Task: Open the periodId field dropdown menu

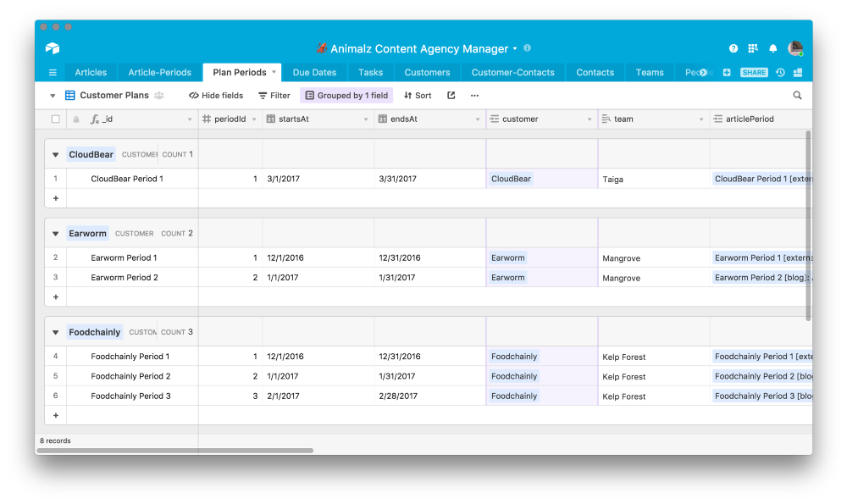Action: point(254,119)
